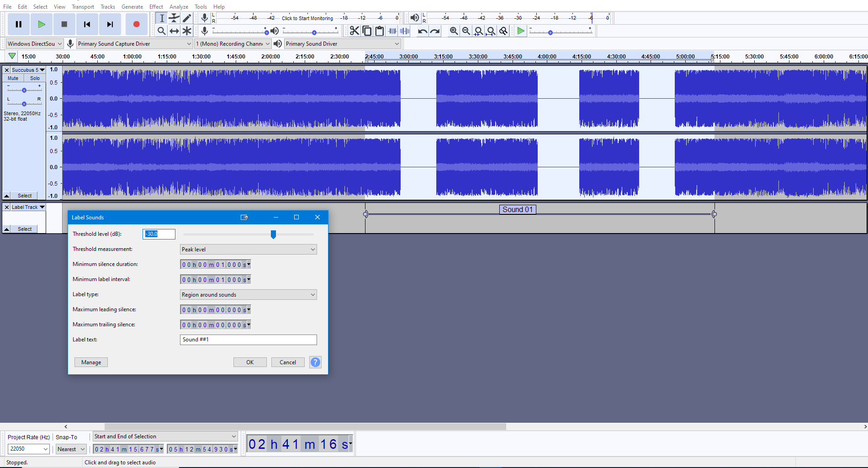Click the Redo arrow icon
The height and width of the screenshot is (468, 868).
[435, 31]
